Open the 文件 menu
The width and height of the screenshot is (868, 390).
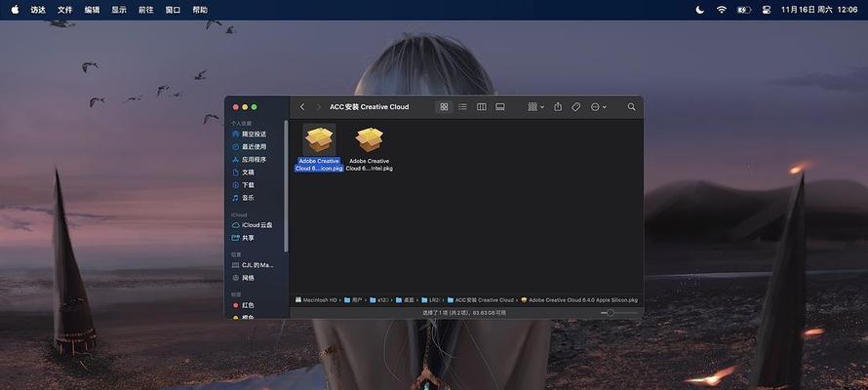click(64, 10)
